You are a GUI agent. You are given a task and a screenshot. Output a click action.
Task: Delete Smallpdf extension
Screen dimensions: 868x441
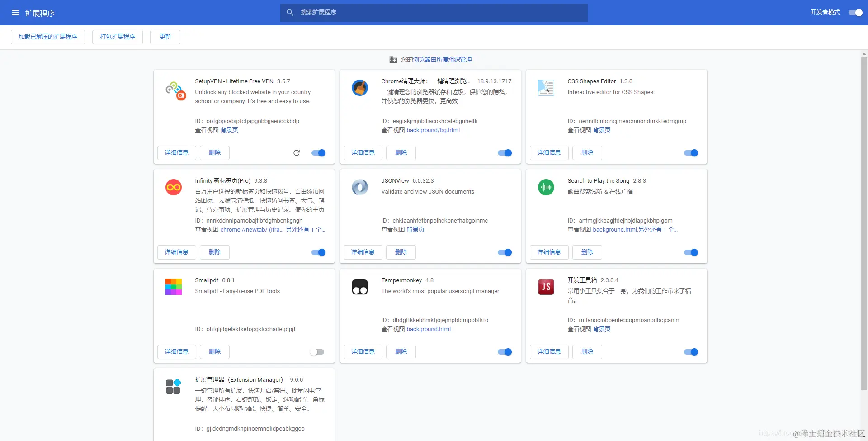[x=215, y=352]
